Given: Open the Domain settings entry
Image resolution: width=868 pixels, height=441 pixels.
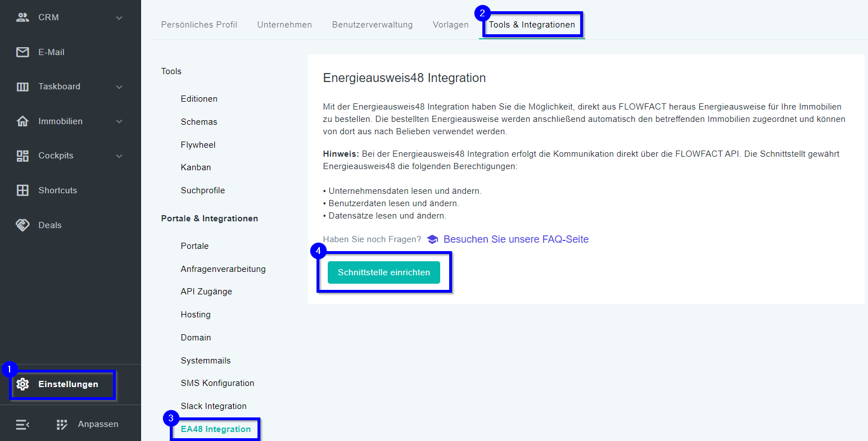Looking at the screenshot, I should 196,338.
